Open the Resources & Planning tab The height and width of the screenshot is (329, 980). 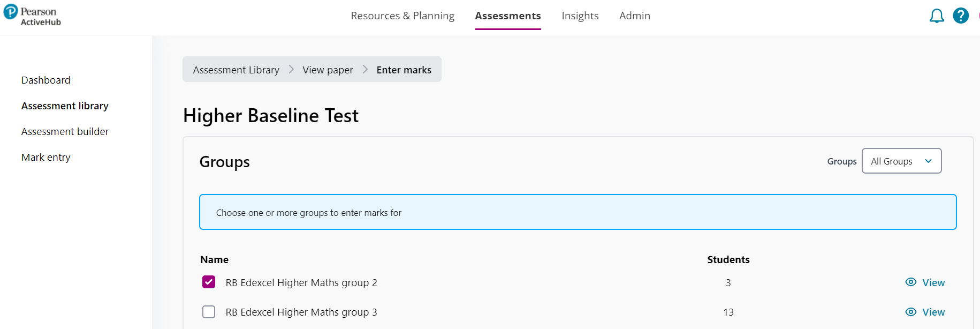(402, 16)
